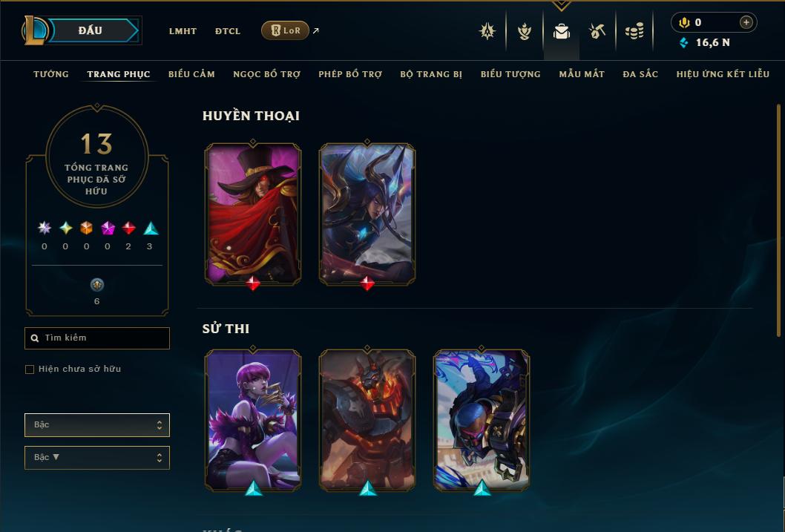Open the Bậc ▼ sorting dropdown
Image resolution: width=785 pixels, height=532 pixels.
[x=97, y=457]
